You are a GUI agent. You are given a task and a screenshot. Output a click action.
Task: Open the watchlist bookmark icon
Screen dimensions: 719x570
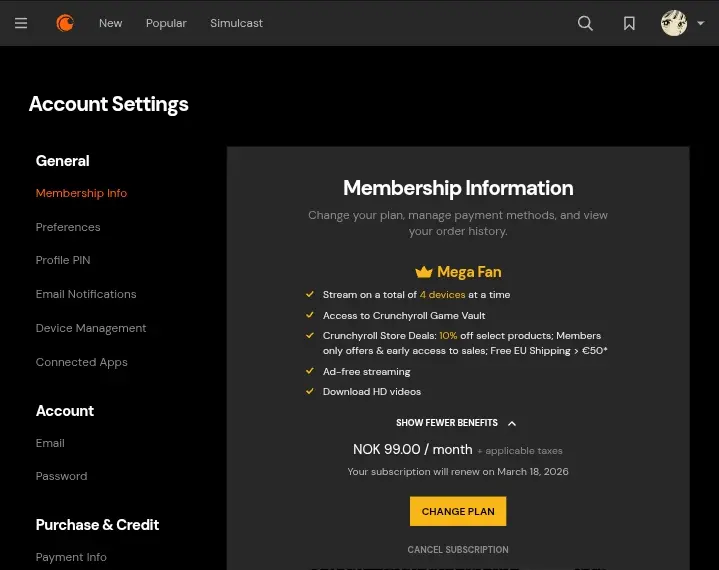point(629,23)
